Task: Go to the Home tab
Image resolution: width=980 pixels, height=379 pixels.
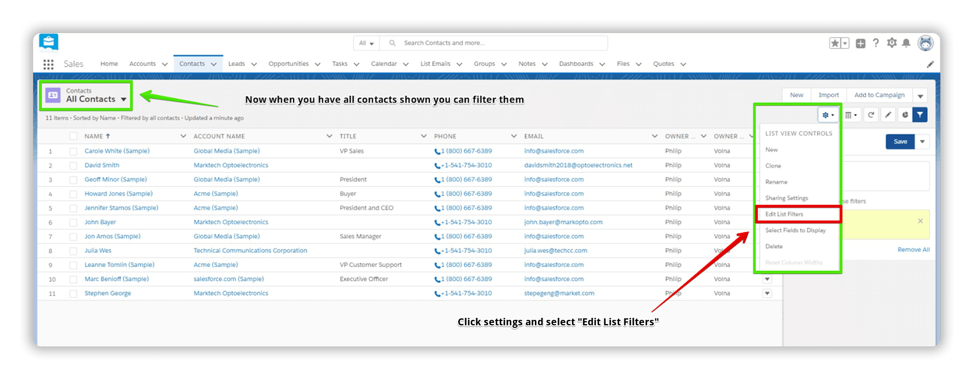Action: (109, 64)
